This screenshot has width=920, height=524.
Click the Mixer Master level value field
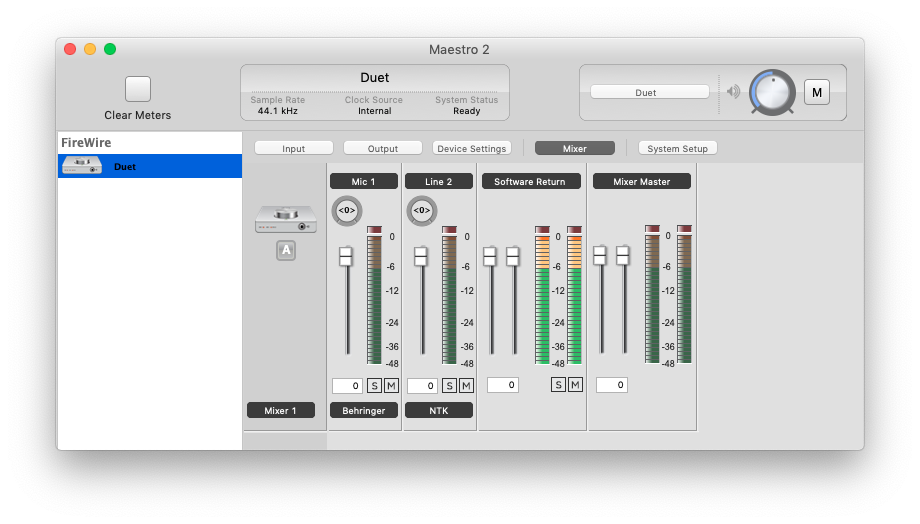tap(612, 385)
